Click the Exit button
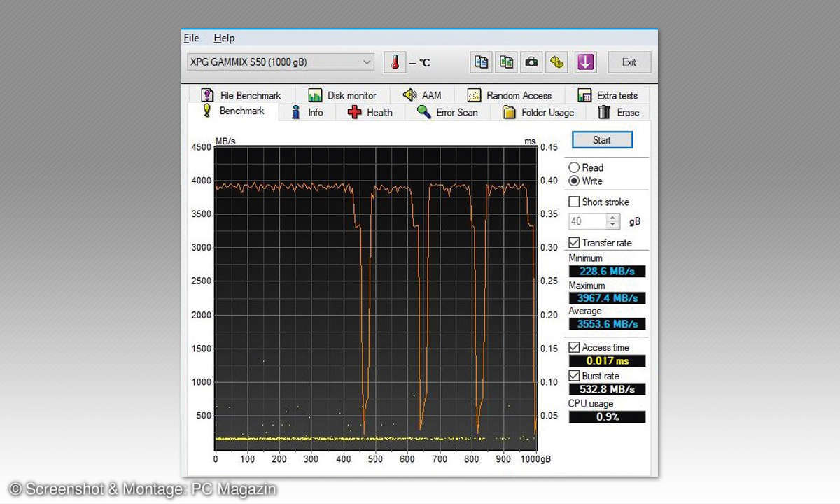 (x=629, y=62)
